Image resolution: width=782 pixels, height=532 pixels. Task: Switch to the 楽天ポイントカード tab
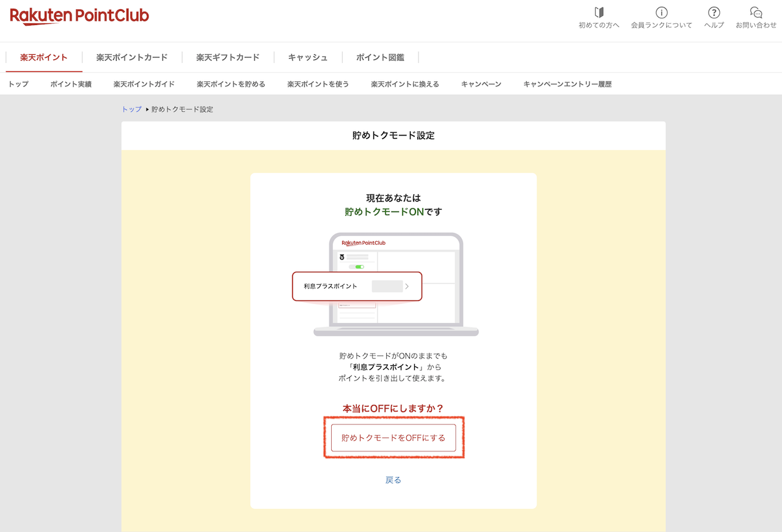(132, 57)
